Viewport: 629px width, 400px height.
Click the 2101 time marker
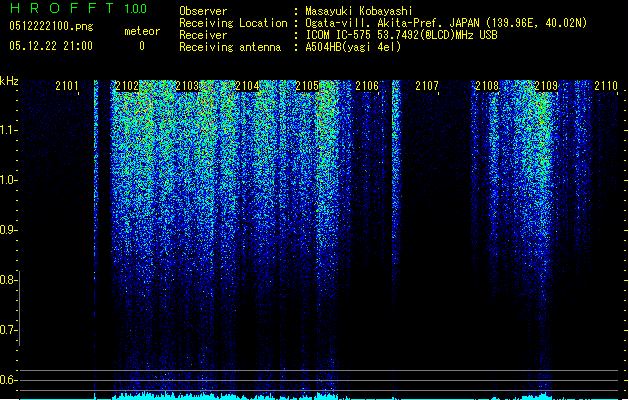click(67, 86)
